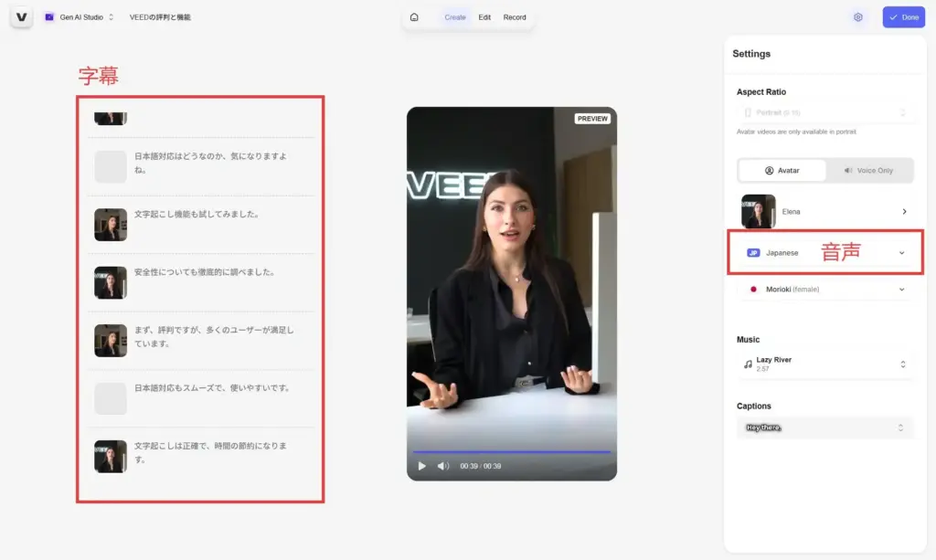
Task: Click the PREVIEW badge on the video
Action: click(x=592, y=119)
